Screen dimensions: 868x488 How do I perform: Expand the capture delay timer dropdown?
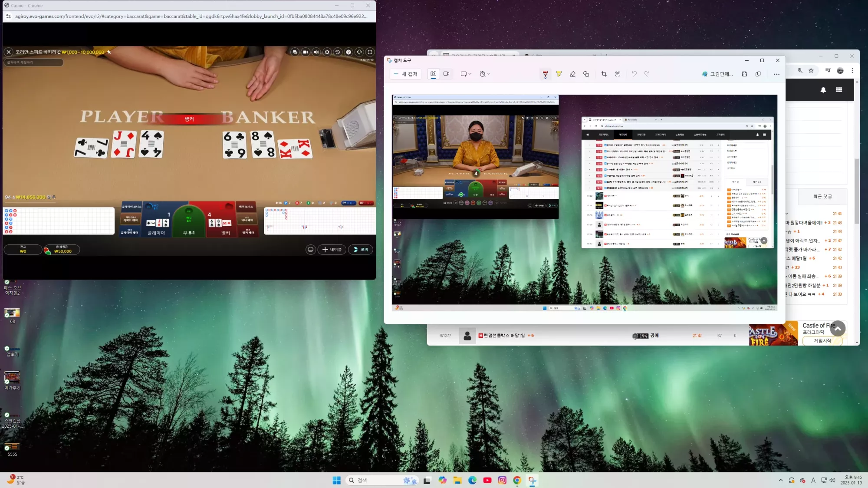(x=485, y=74)
